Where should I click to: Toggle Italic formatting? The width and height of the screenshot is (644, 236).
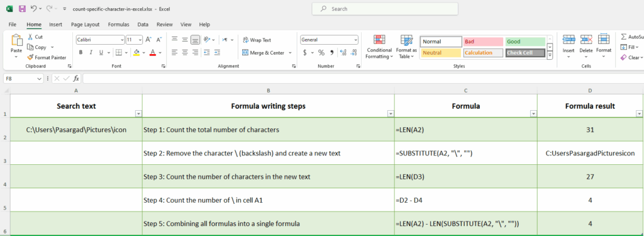(91, 53)
